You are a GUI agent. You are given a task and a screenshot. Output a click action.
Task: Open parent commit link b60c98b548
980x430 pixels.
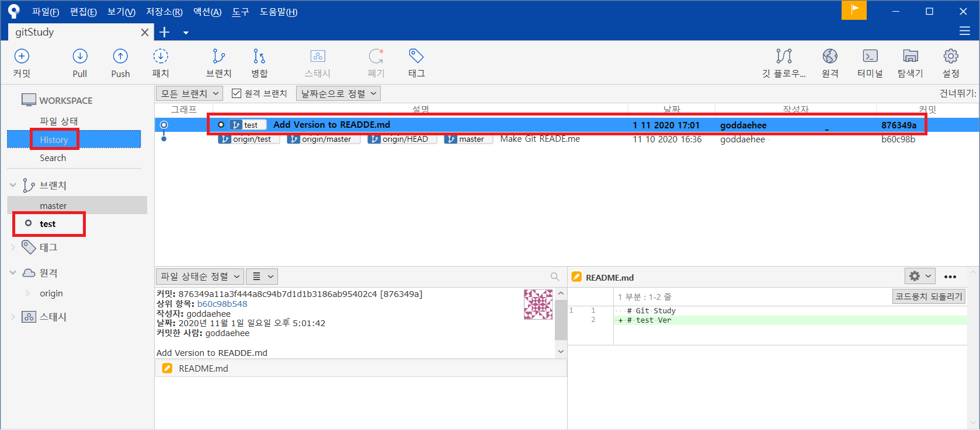tap(223, 304)
